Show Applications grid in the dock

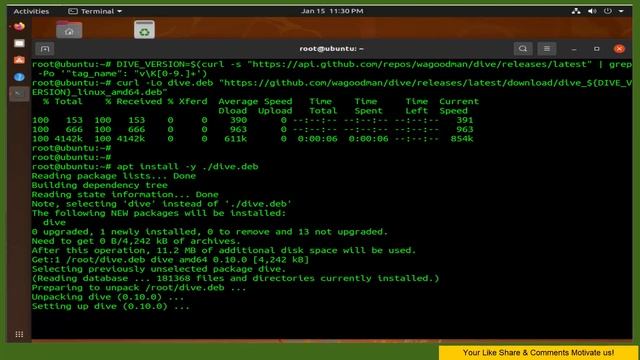(x=19, y=334)
